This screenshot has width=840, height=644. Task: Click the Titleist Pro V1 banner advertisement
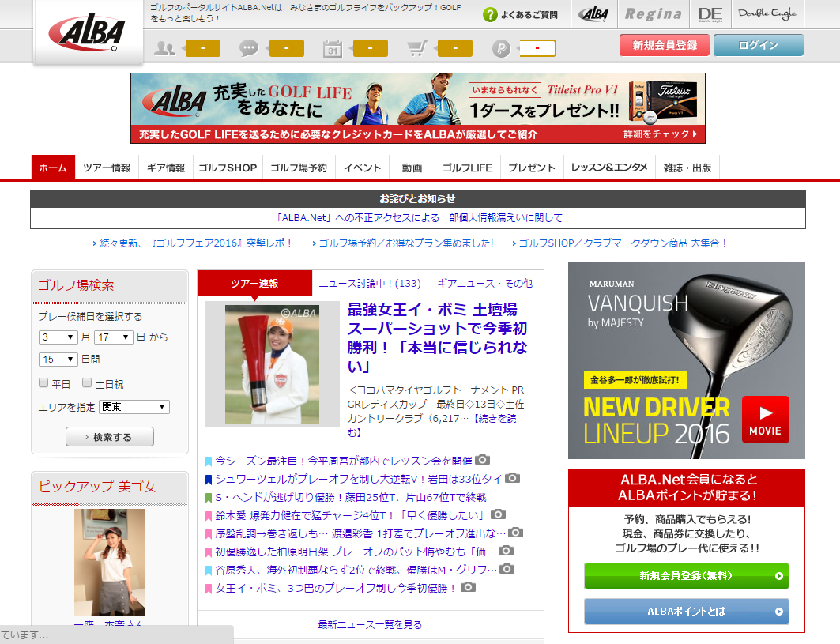pyautogui.click(x=418, y=108)
